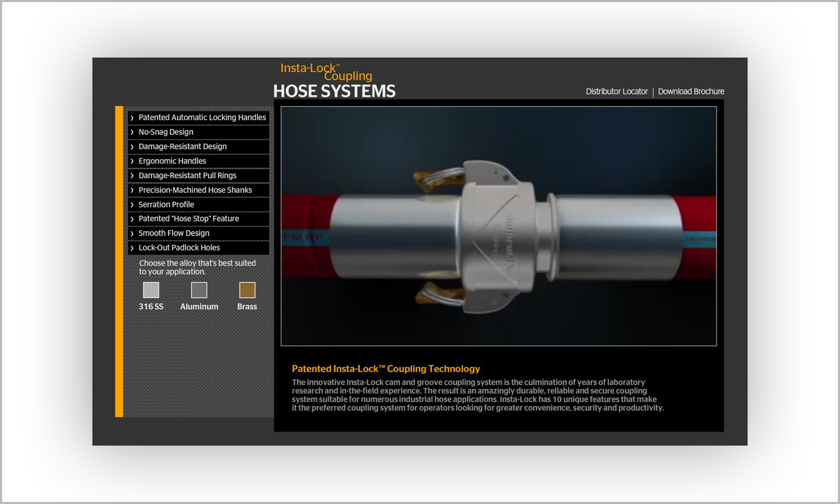The width and height of the screenshot is (840, 504).
Task: Click the chevron beside Serration Profile
Action: point(132,205)
